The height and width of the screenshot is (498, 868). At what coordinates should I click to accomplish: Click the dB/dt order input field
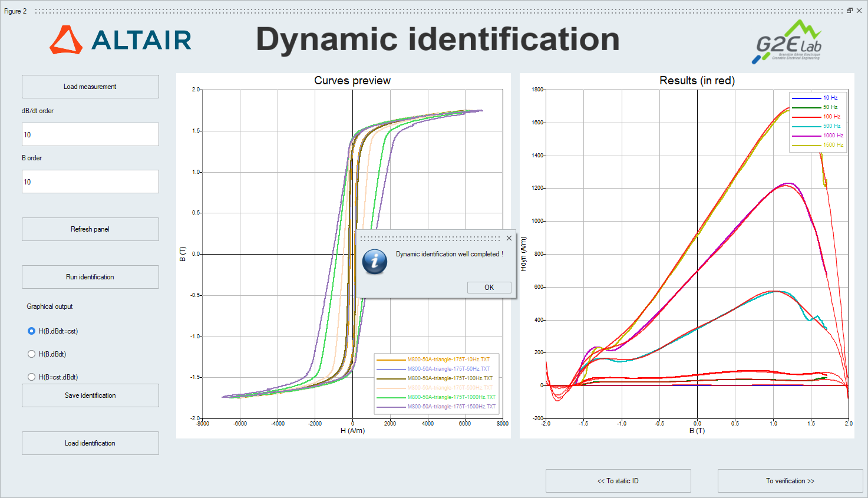click(x=90, y=134)
